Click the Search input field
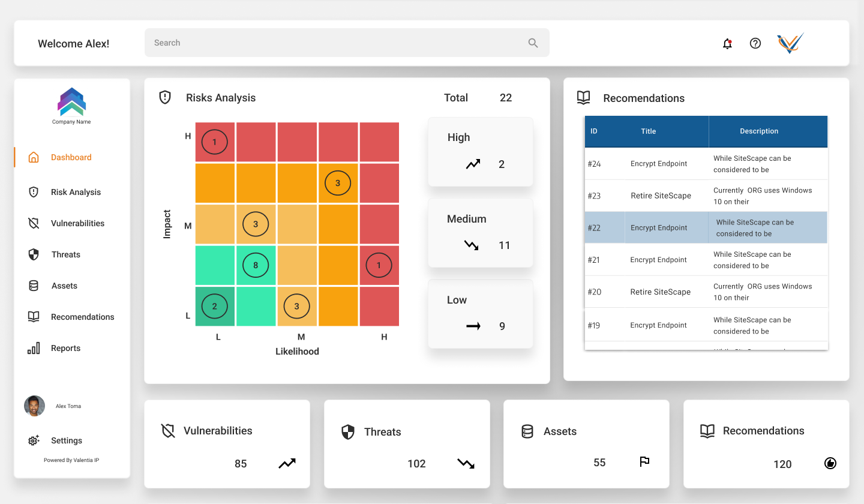 pos(347,43)
